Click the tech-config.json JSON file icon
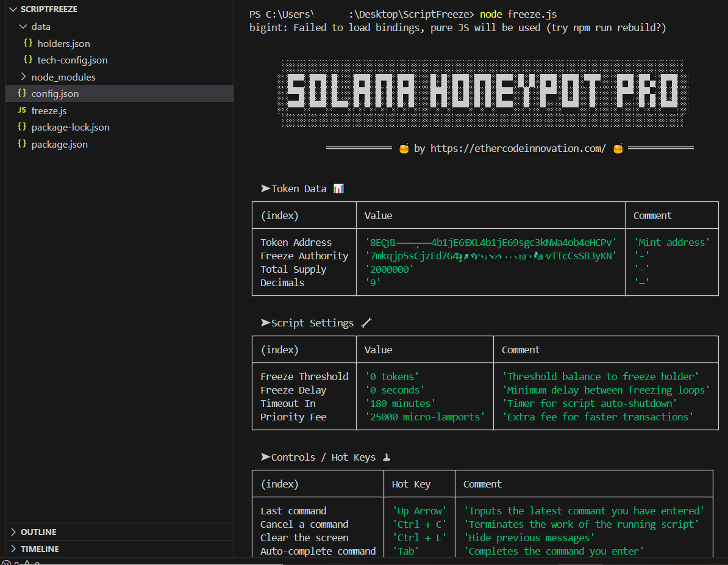The height and width of the screenshot is (565, 728). coord(28,60)
